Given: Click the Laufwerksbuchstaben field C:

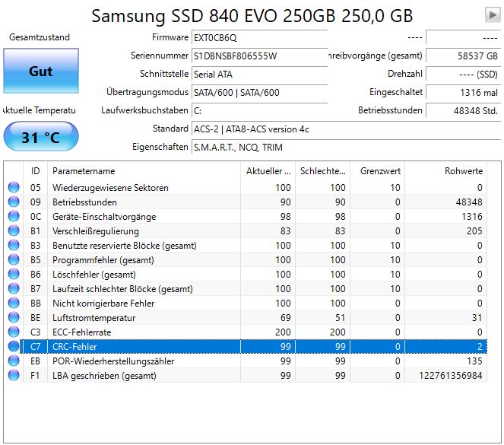Looking at the screenshot, I should coord(259,110).
